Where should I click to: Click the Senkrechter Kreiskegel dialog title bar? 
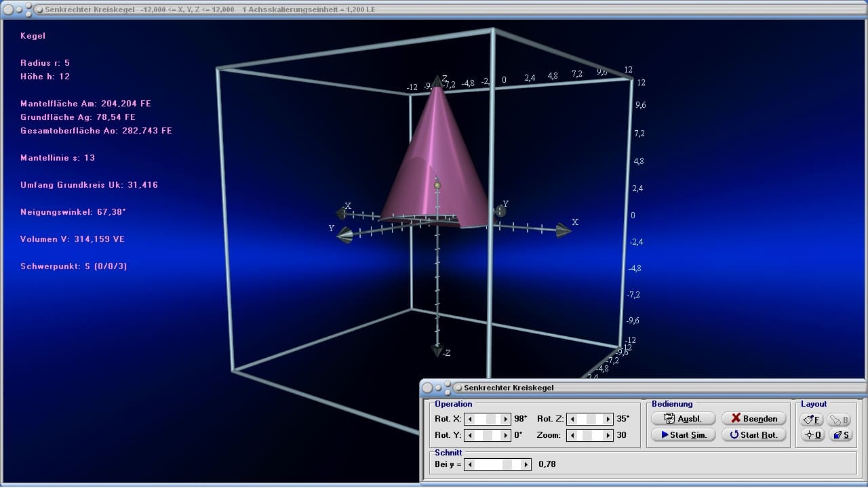click(643, 388)
